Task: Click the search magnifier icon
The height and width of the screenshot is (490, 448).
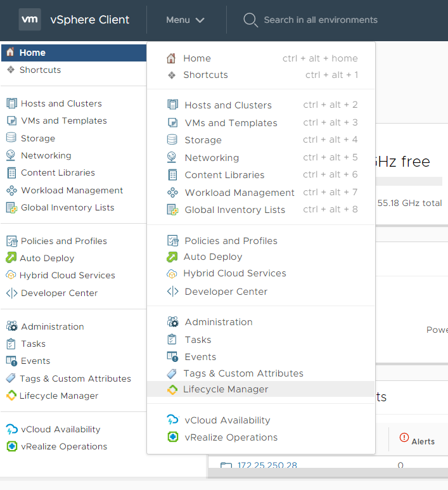Action: 250,20
